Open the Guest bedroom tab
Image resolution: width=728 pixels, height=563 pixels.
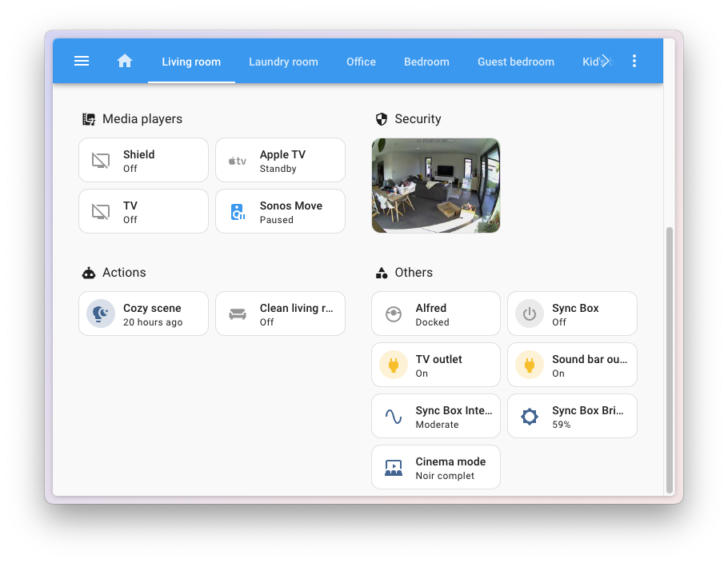515,62
